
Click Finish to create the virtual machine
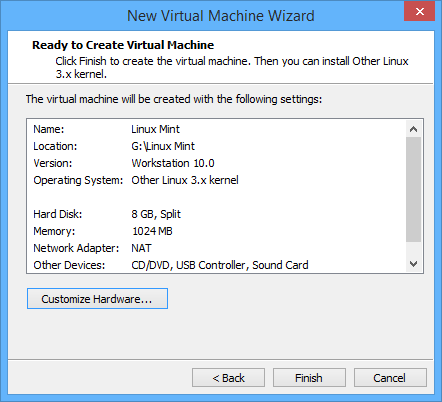click(x=309, y=378)
